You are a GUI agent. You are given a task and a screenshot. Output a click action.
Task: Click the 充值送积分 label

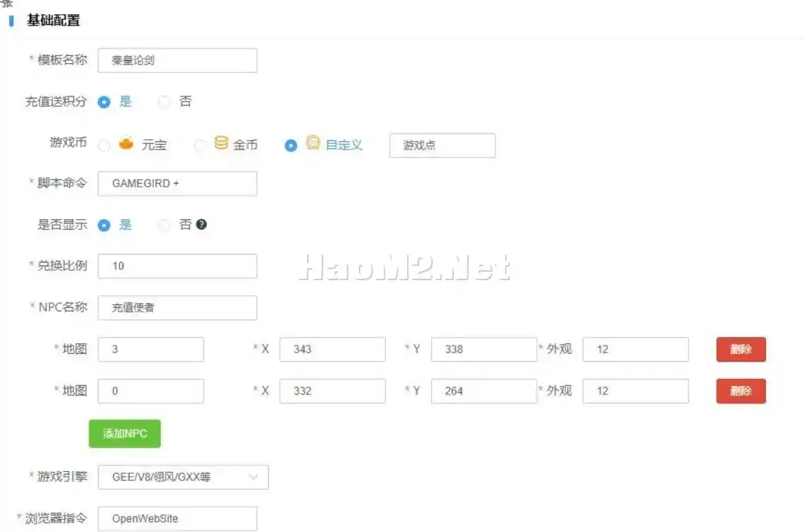pos(56,101)
